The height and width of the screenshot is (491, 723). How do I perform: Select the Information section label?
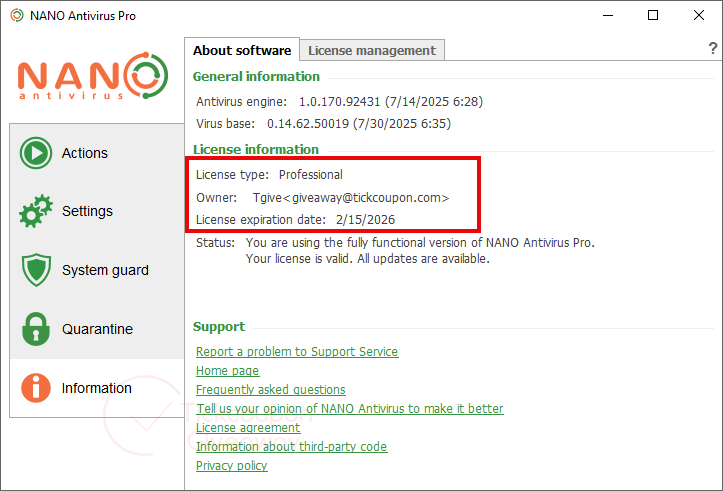pos(97,388)
